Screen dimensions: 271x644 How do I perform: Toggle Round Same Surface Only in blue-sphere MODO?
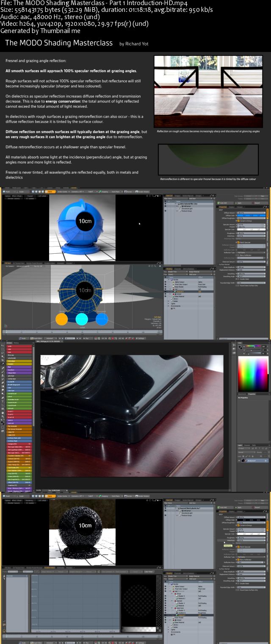coord(238,285)
